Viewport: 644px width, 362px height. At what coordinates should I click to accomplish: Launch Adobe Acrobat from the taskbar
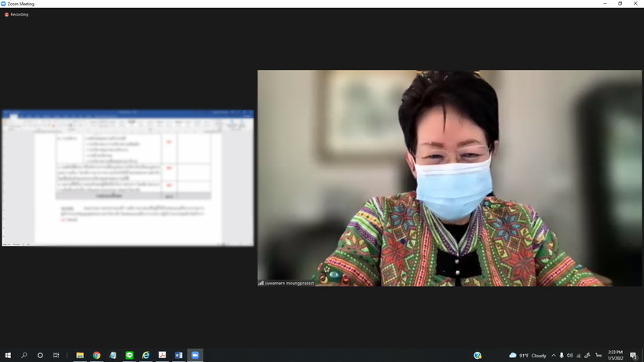click(163, 355)
